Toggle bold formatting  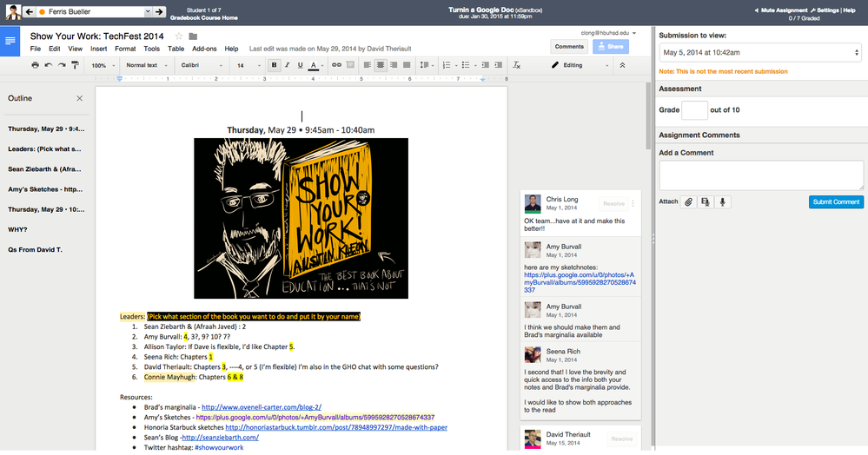(275, 65)
